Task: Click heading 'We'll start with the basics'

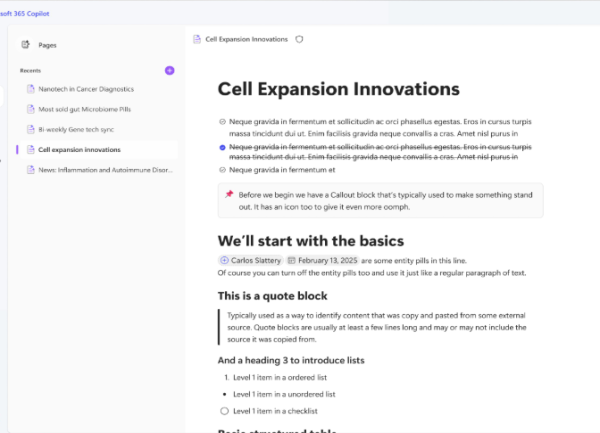Action: (x=311, y=241)
